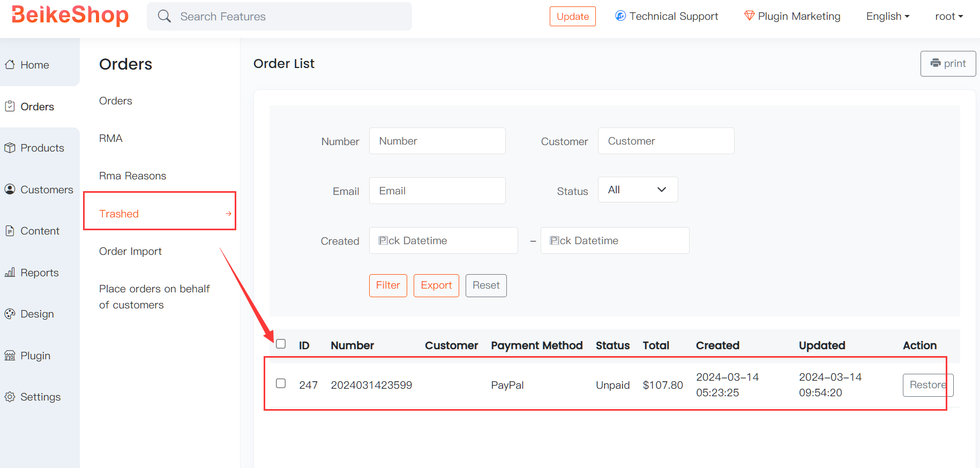This screenshot has width=980, height=468.
Task: Focus the Email input field
Action: point(437,191)
